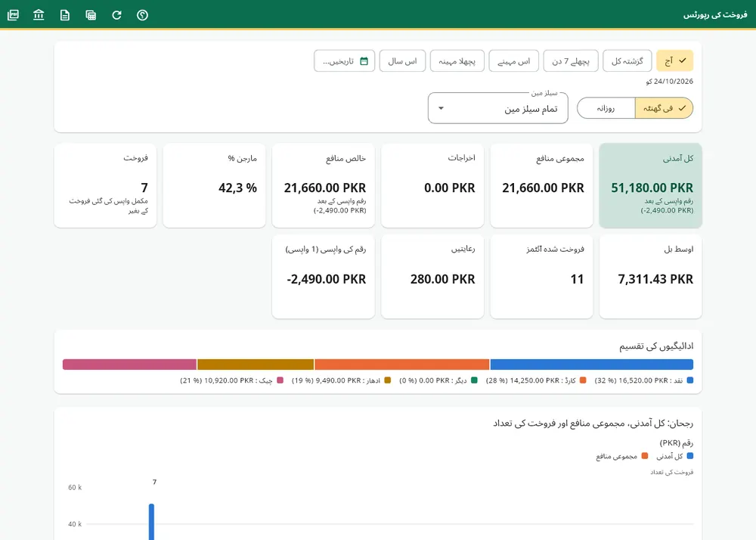Toggle کل آمدنی series in chart legend
The width and height of the screenshot is (756, 540).
tap(675, 456)
